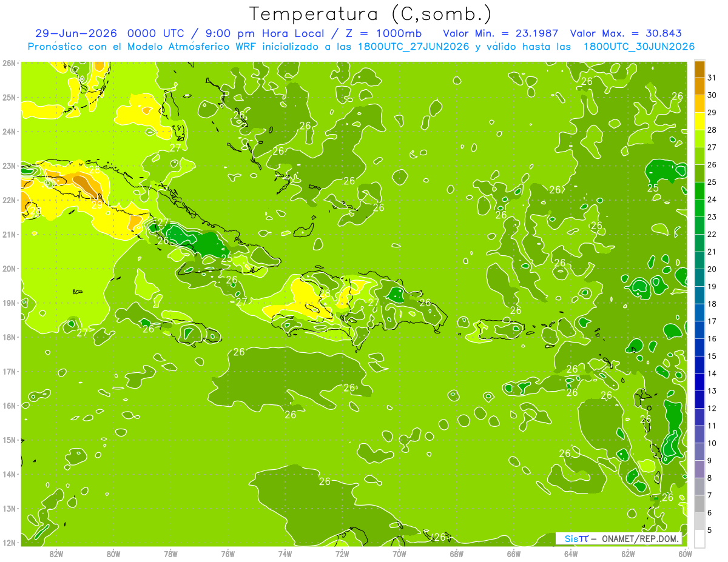This screenshot has width=728, height=562.
Task: Click the color bar label "20"
Action: coord(712,269)
